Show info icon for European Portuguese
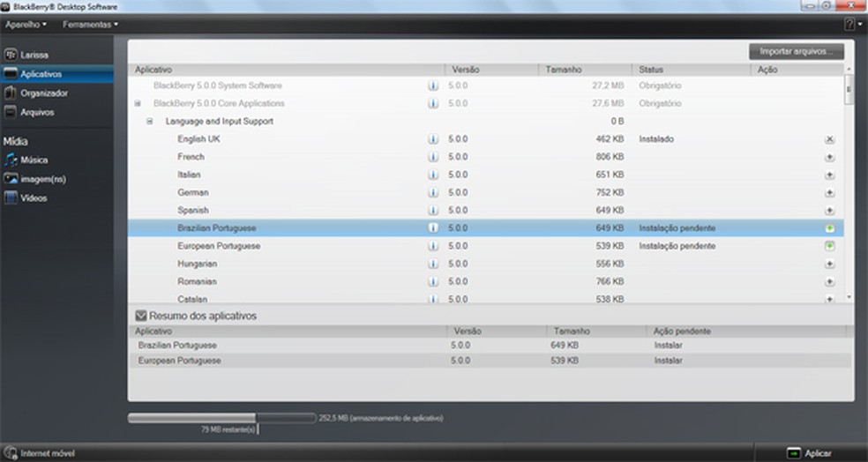 [x=433, y=246]
